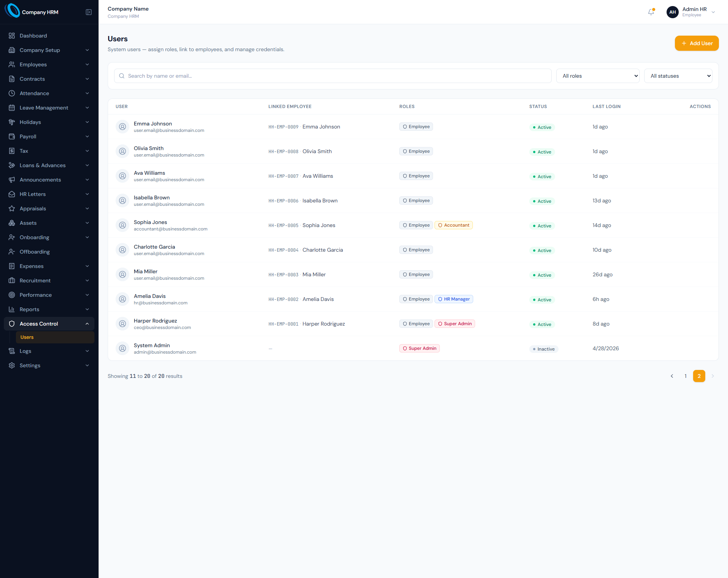Click Olivia Smith's Active status badge
The width and height of the screenshot is (728, 578).
tap(542, 152)
